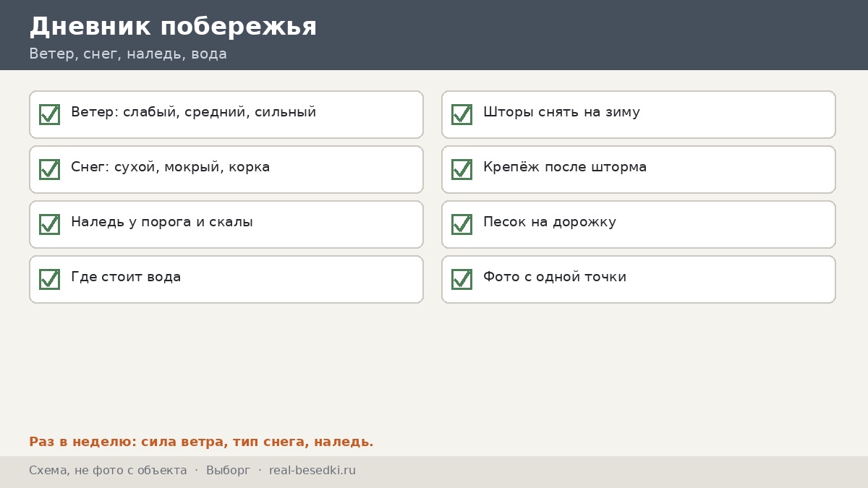Click the footer text 'Схема, не фото с объекта'
The image size is (868, 488).
108,471
